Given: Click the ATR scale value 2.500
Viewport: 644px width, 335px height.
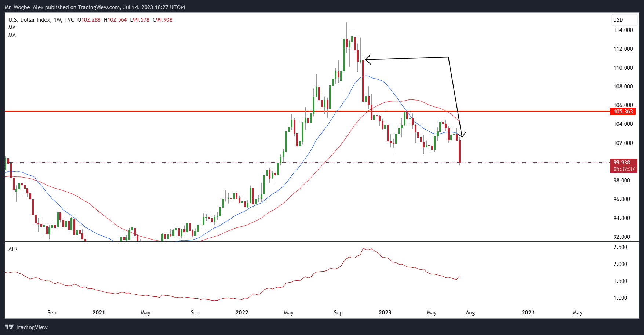Looking at the screenshot, I should 620,247.
